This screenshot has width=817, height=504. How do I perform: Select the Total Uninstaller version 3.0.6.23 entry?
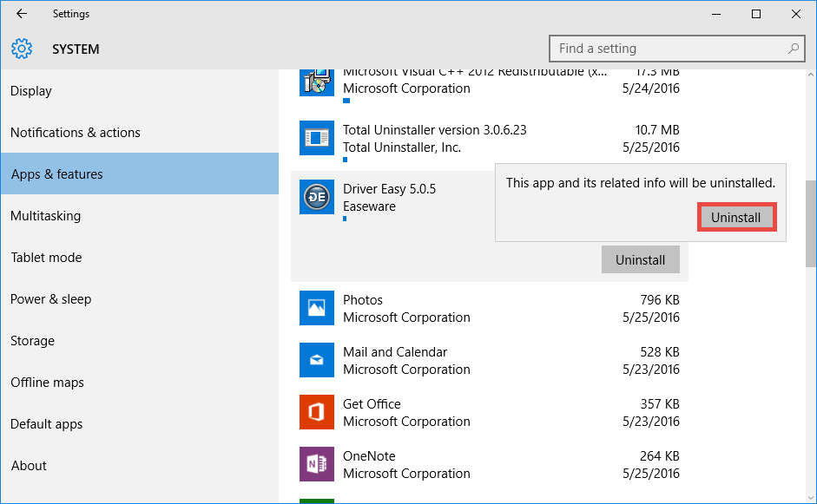(435, 129)
